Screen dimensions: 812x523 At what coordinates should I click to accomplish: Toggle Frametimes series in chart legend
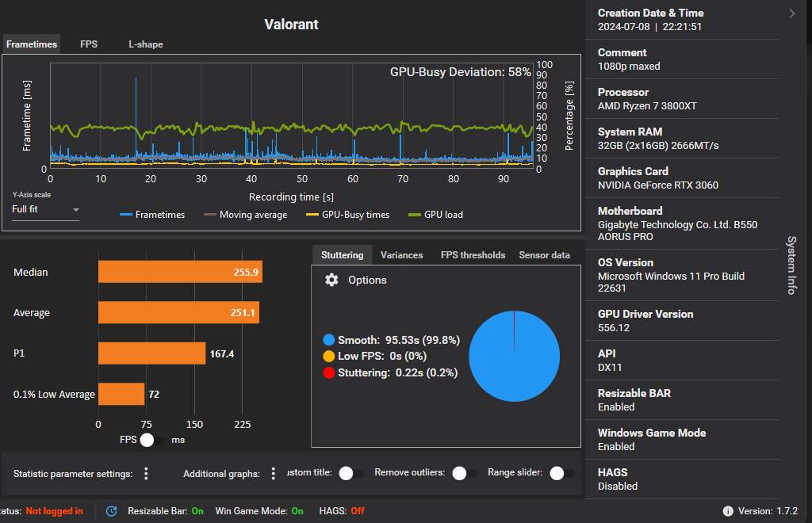151,215
